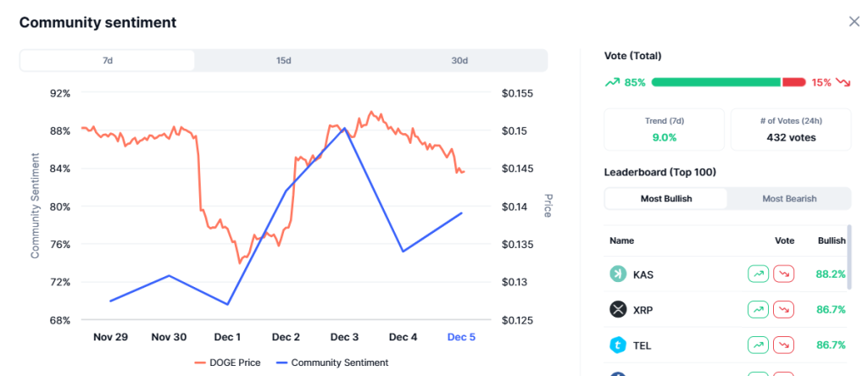Vote bearish on XRP
Image resolution: width=868 pixels, height=376 pixels.
[784, 310]
